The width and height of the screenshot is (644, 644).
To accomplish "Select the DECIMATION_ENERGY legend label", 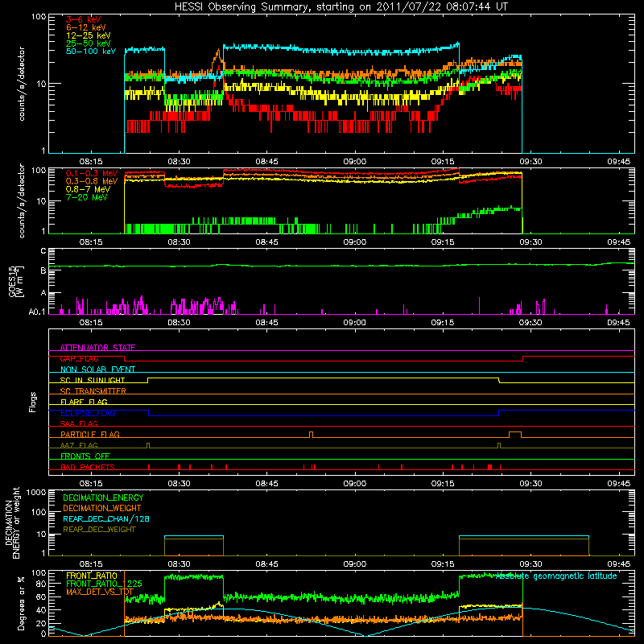I will (x=103, y=497).
